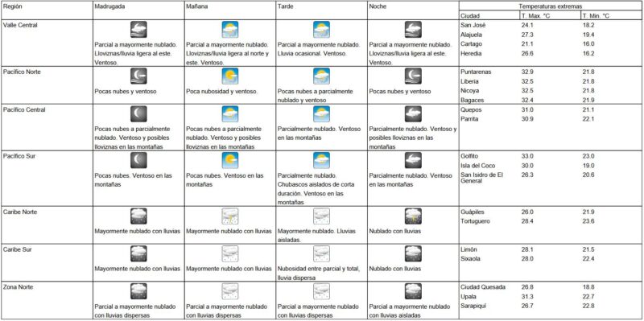
Task: Click the Pacífico Sur Tarde weather icon
Action: 321,160
